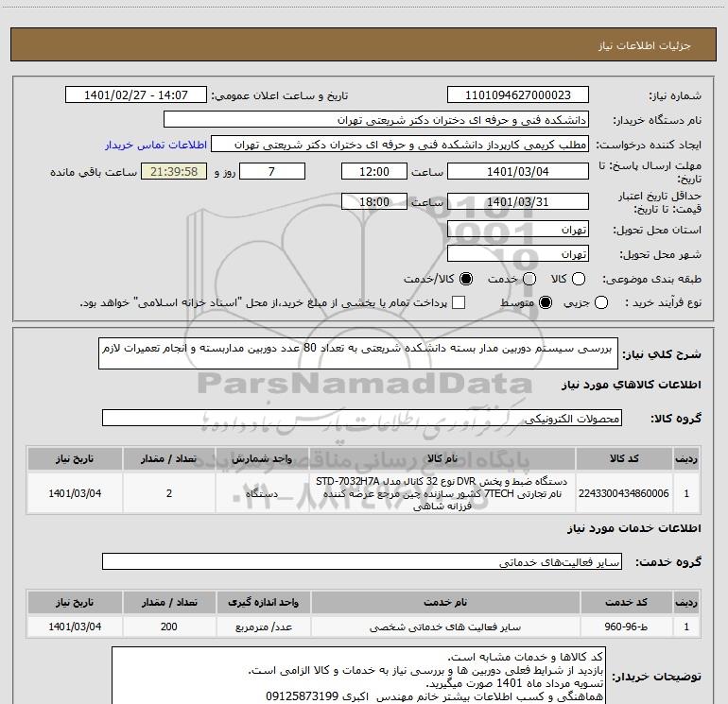Click the announcement date field 1401/02/27 - 14:07
This screenshot has height=704, width=728.
point(136,95)
